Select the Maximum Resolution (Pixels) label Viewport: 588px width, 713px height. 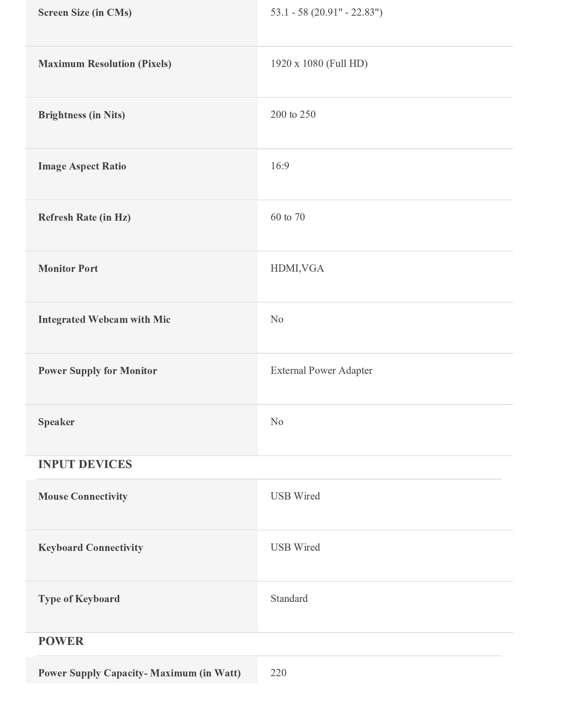[x=105, y=64]
